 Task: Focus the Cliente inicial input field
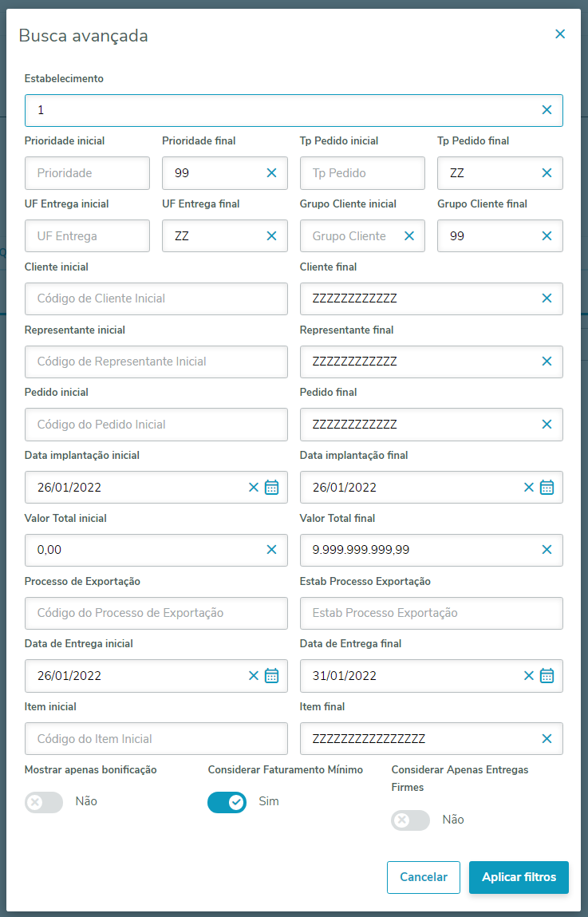[x=156, y=298]
